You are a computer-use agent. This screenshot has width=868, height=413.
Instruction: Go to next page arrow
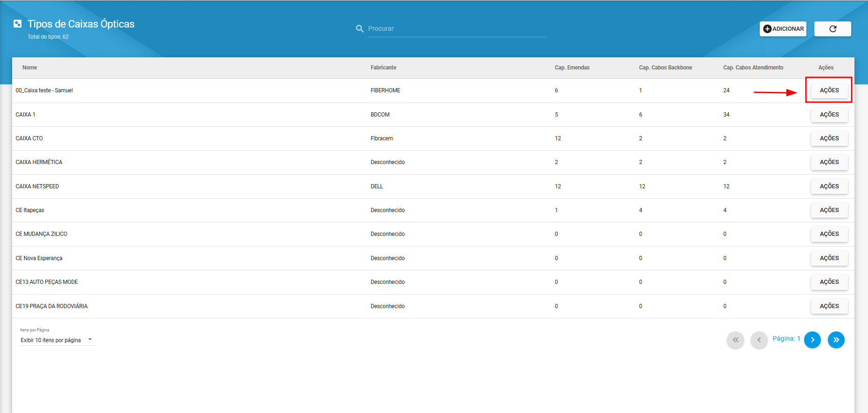coord(812,340)
